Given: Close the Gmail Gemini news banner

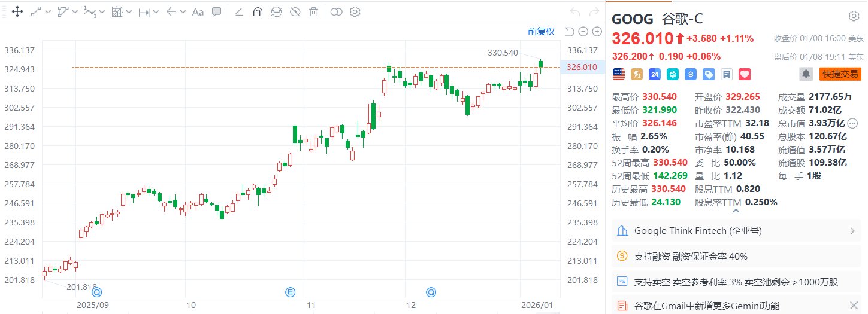Looking at the screenshot, I should click(854, 306).
